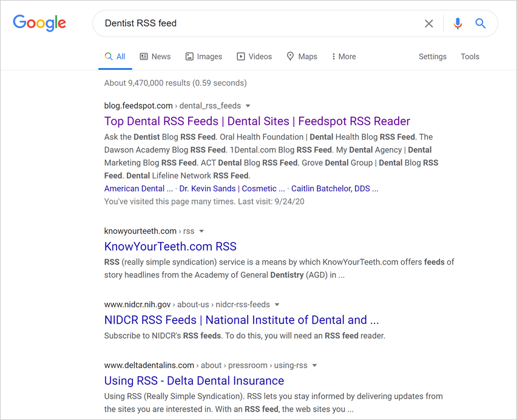
Task: Follow the Dr. Kevin Sands Cosmetic sitelink
Action: (x=232, y=189)
